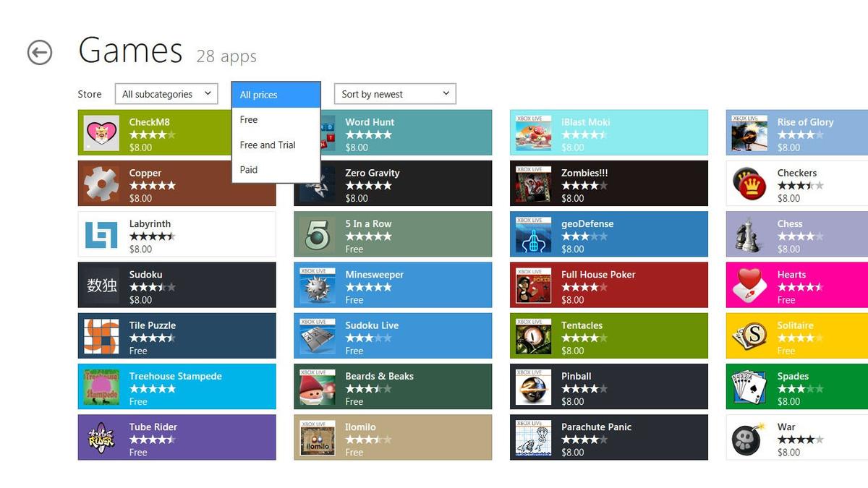The width and height of the screenshot is (868, 488).
Task: Click the geoDefense star rating
Action: point(584,236)
